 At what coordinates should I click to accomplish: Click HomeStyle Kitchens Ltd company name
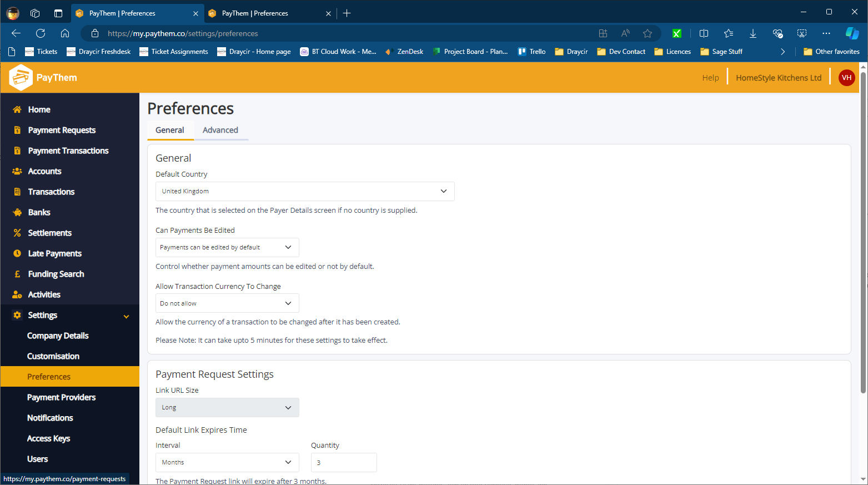point(779,78)
